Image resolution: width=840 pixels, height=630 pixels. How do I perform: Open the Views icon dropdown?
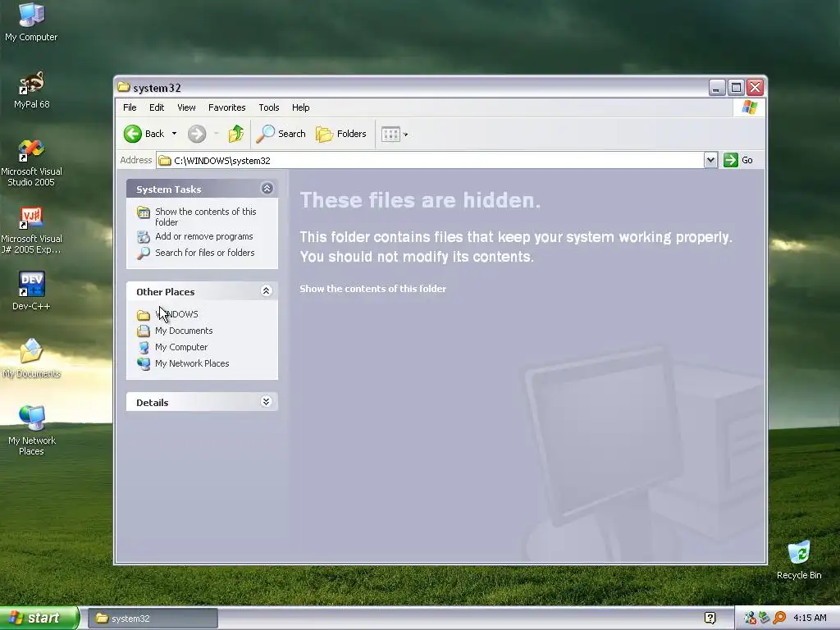point(395,134)
